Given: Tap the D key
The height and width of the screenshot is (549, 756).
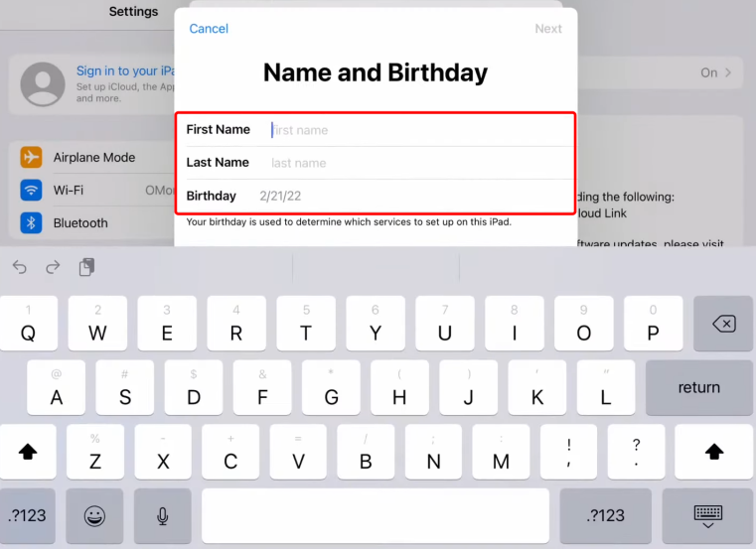Looking at the screenshot, I should [x=194, y=387].
